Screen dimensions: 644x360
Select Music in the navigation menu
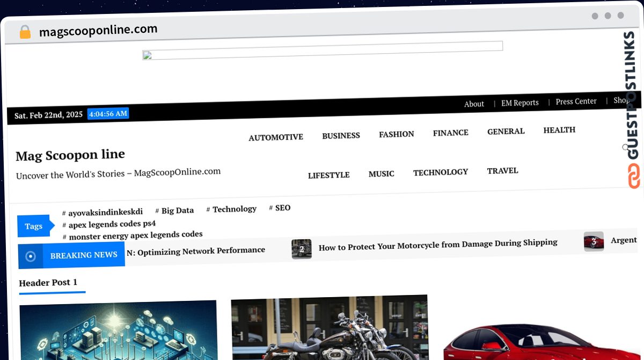[382, 174]
